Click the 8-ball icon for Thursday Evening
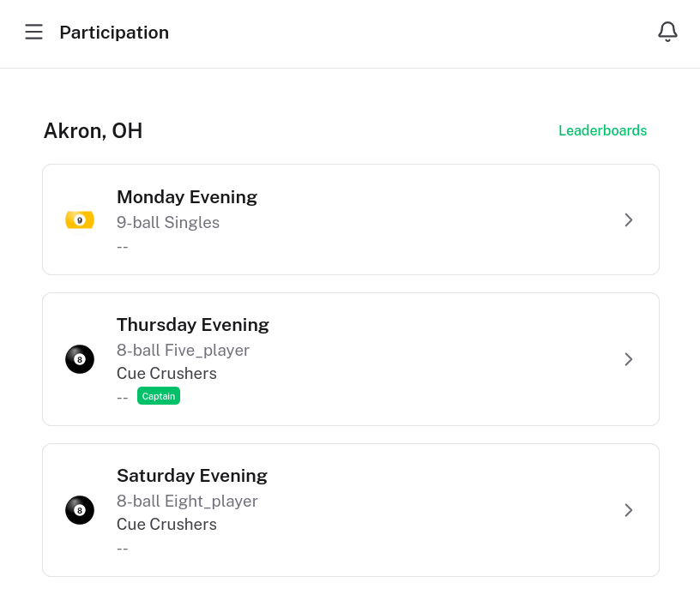This screenshot has height=601, width=700. click(x=80, y=359)
